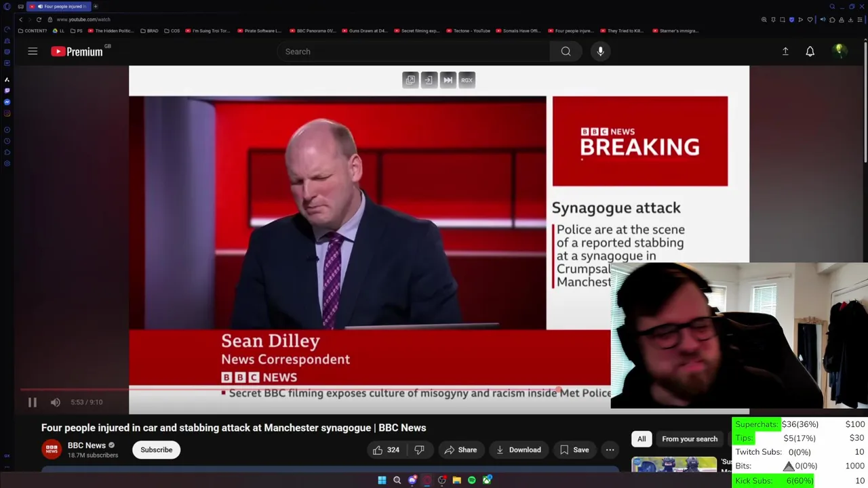The height and width of the screenshot is (488, 868).
Task: Go to YouTube Premium home logo
Action: click(77, 52)
